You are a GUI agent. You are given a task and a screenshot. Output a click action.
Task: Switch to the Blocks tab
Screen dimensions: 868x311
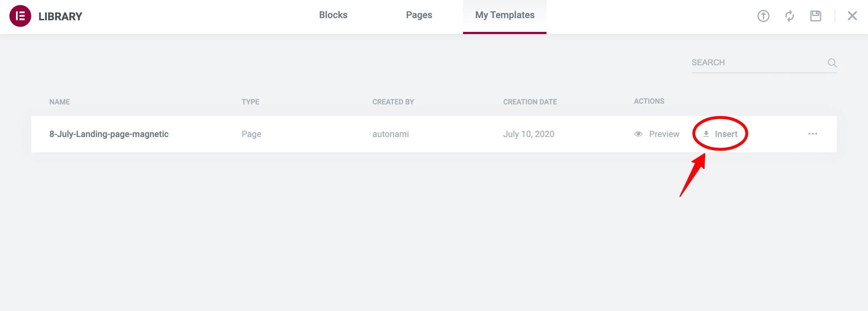333,15
